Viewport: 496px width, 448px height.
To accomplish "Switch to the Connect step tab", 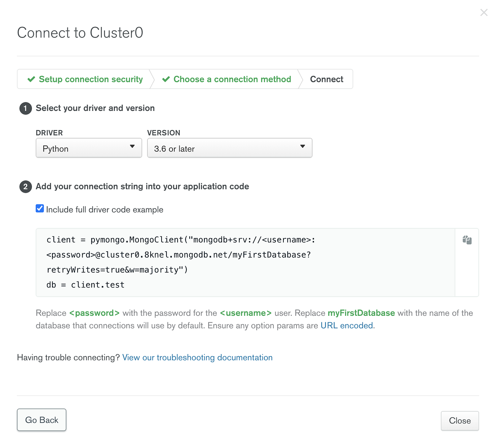I will 326,79.
